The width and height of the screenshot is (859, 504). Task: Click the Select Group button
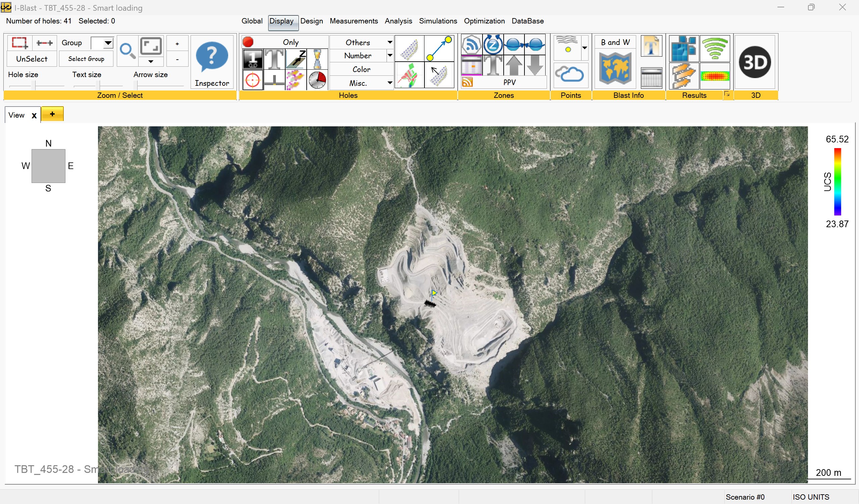[x=86, y=59]
